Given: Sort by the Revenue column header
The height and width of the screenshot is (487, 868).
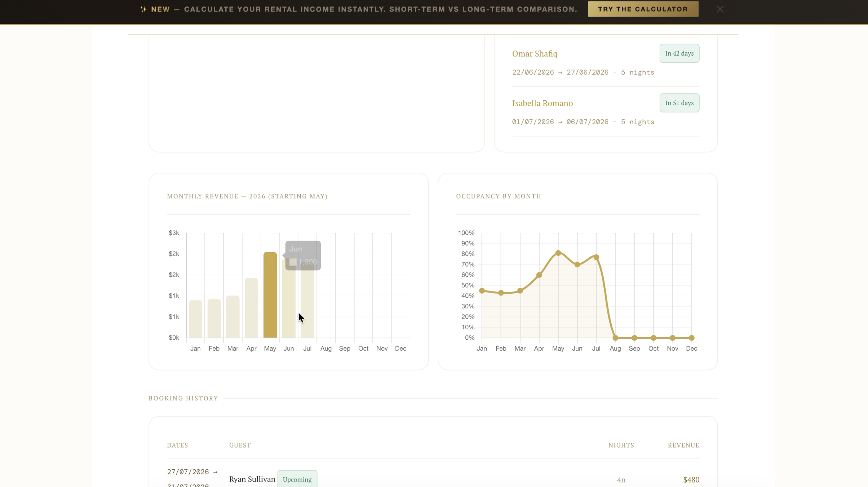Looking at the screenshot, I should click(683, 445).
